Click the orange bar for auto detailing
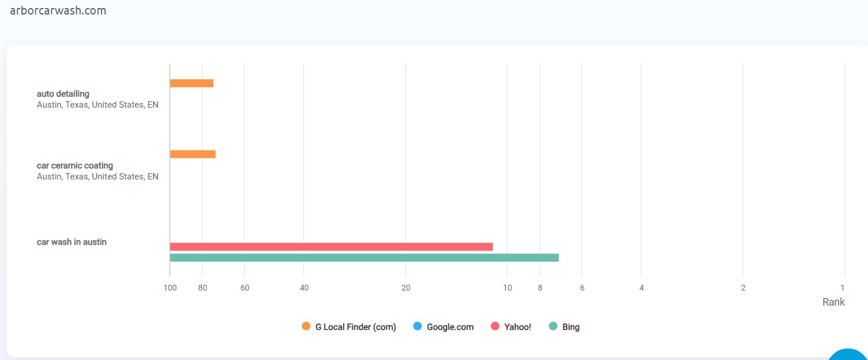 tap(192, 83)
